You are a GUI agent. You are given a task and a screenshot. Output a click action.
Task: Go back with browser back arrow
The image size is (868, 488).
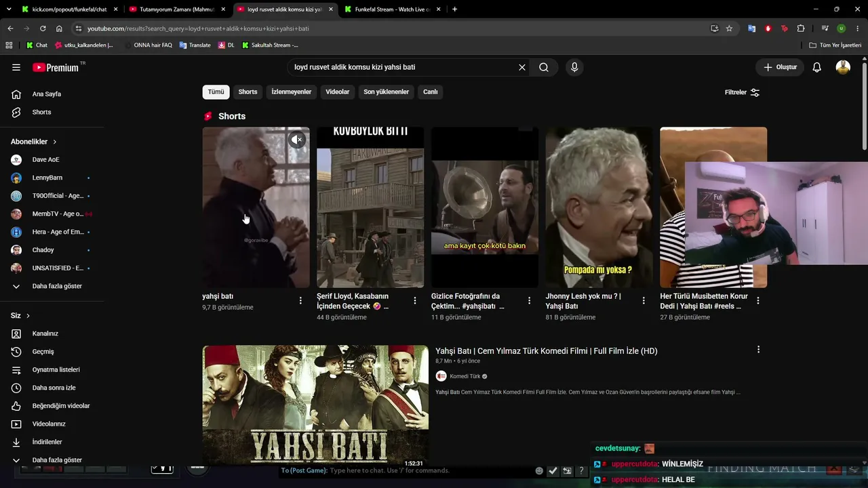(10, 28)
